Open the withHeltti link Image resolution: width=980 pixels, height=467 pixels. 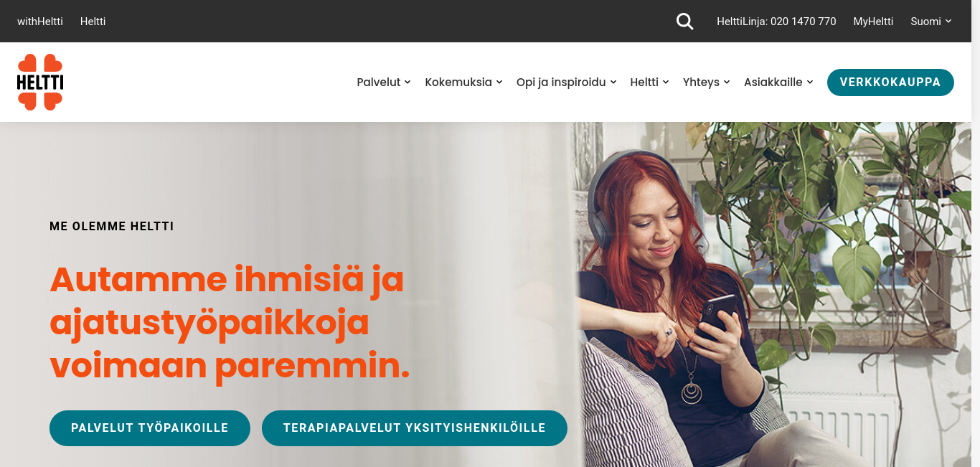40,22
